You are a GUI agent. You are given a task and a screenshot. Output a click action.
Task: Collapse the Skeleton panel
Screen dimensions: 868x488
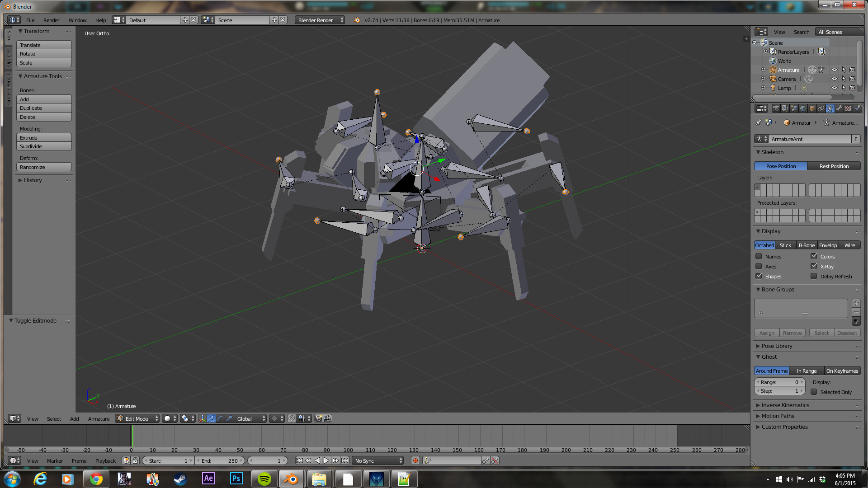[x=773, y=152]
